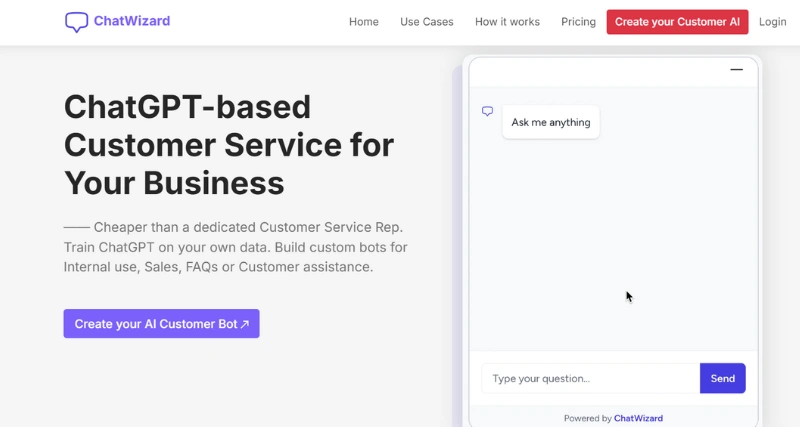This screenshot has width=800, height=427.
Task: Click the "Cheaper than a dedicated" description paragraph
Action: pos(235,247)
